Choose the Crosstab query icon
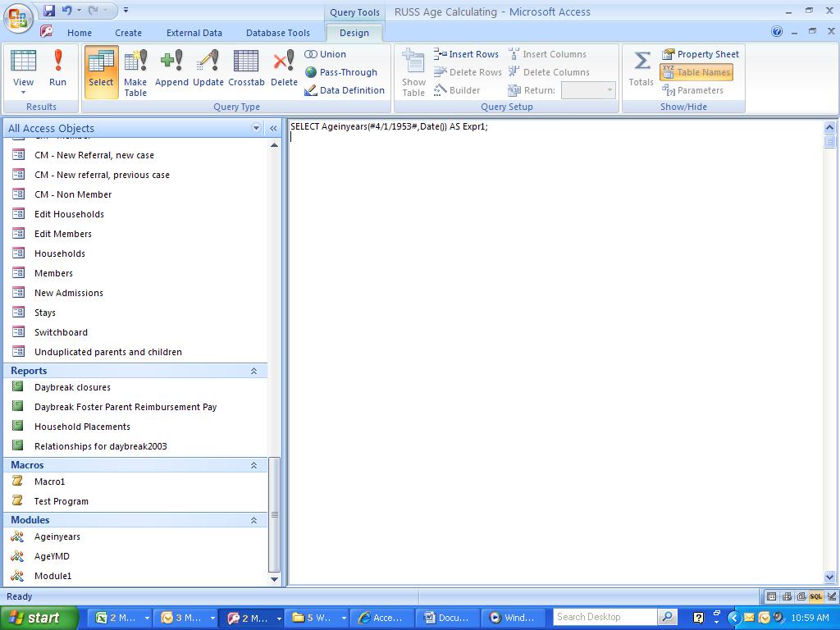 point(246,67)
